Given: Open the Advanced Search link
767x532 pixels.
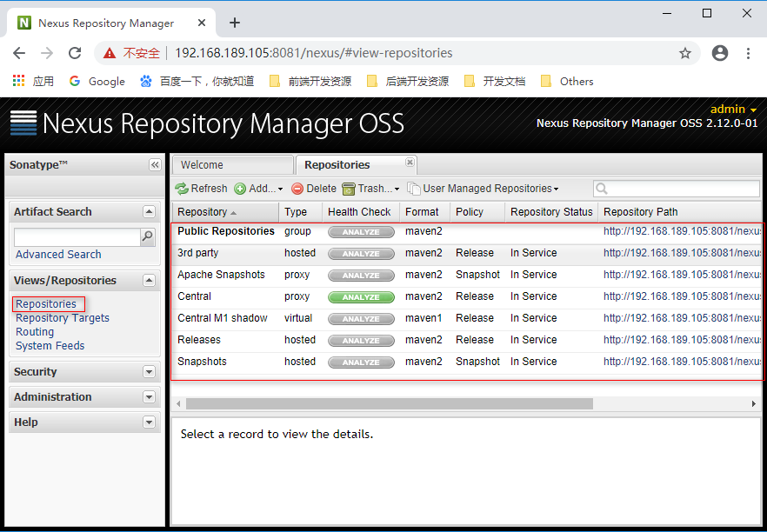Looking at the screenshot, I should point(58,254).
